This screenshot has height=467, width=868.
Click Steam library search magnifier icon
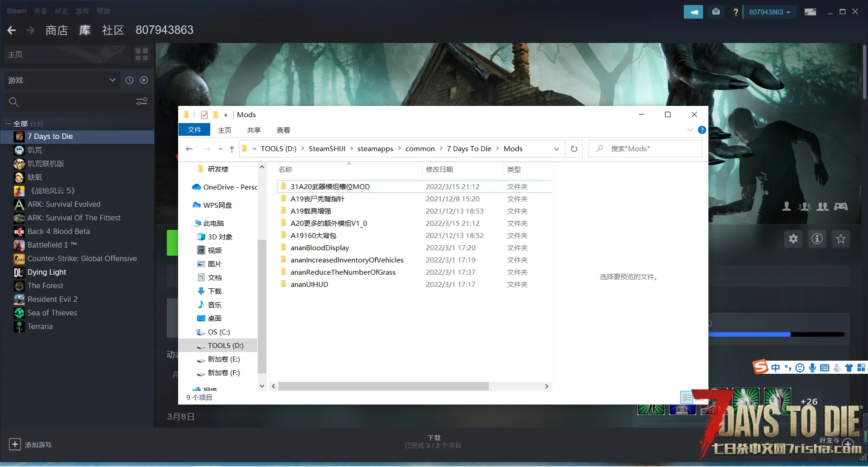[x=14, y=102]
